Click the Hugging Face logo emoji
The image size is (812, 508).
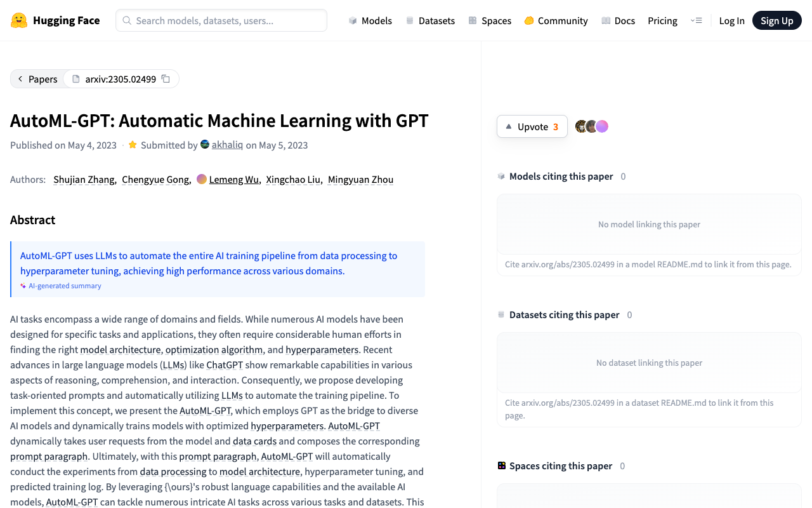coord(19,20)
